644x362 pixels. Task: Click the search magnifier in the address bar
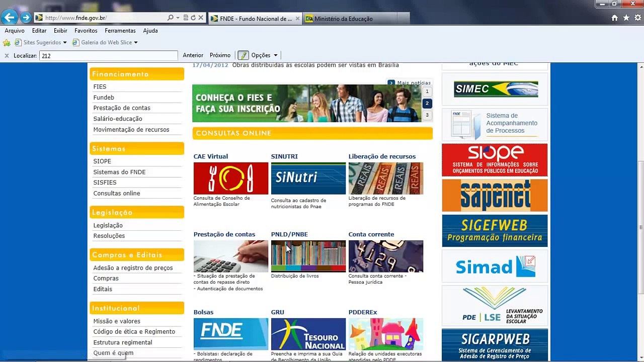click(x=171, y=18)
